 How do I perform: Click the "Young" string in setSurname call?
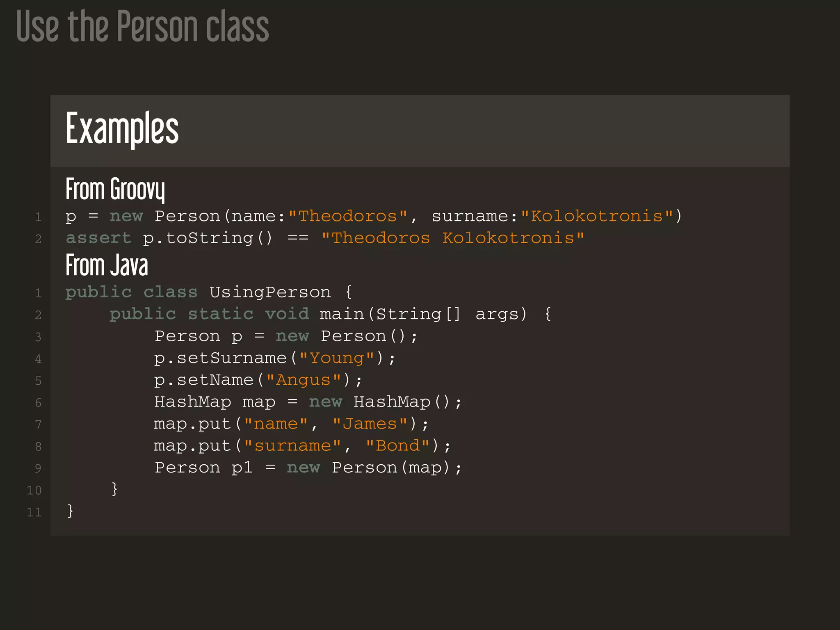click(x=337, y=358)
